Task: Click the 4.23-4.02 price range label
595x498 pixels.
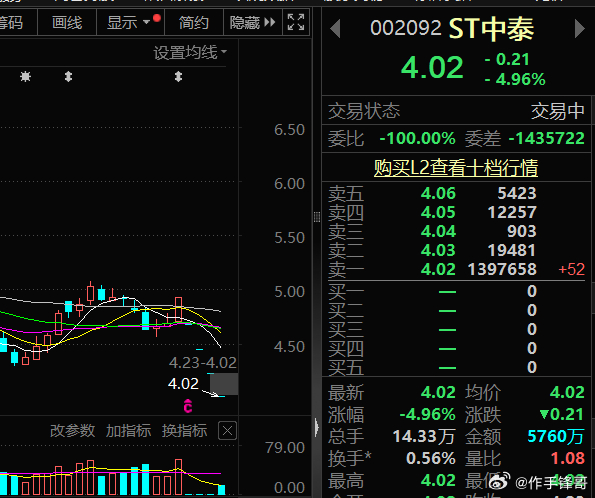Action: (203, 363)
